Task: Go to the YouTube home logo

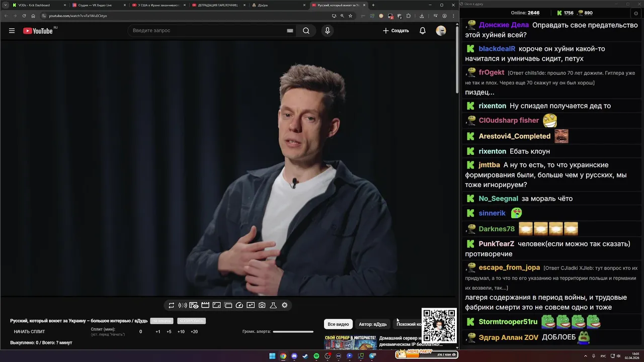Action: pyautogui.click(x=38, y=31)
